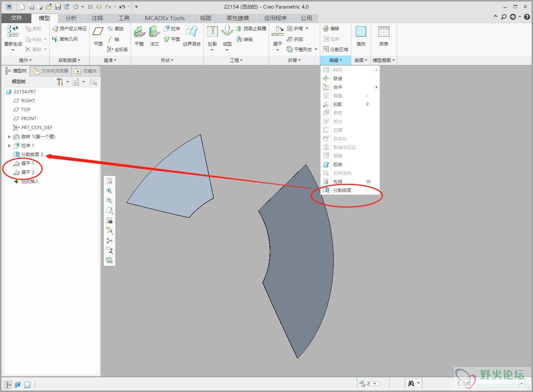Click the Offset (偏移) tool
Image resolution: width=533 pixels, height=392 pixels.
pyautogui.click(x=331, y=29)
